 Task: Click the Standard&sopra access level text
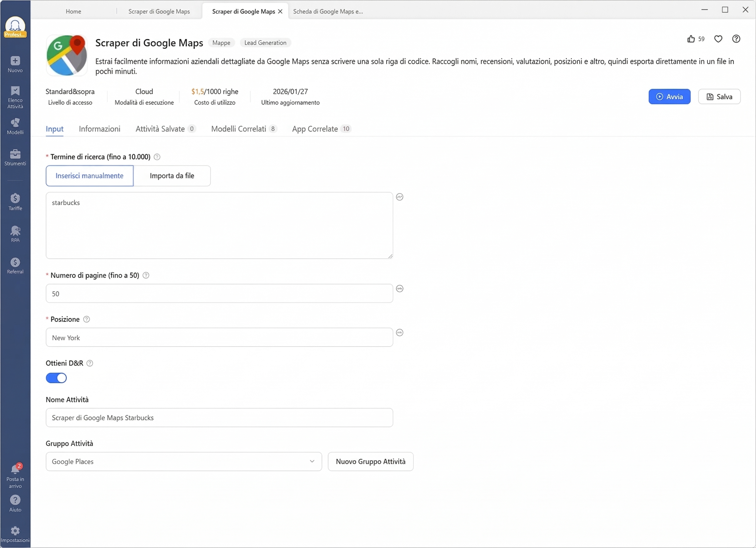(x=70, y=92)
